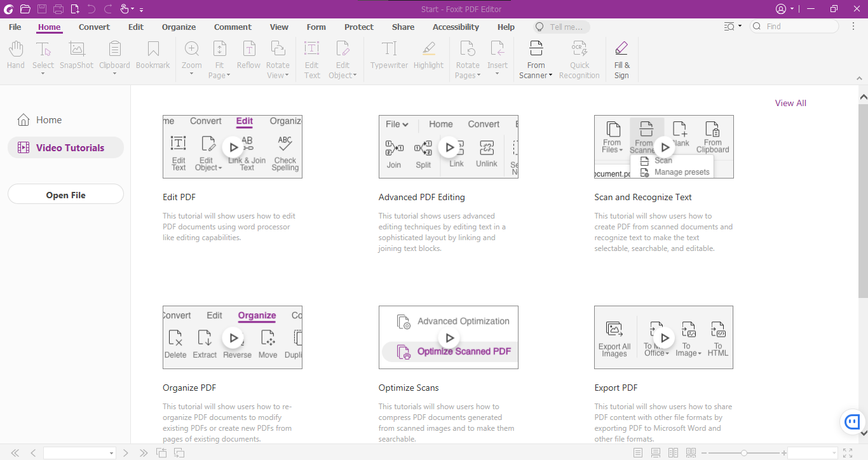Click the Save icon in quick access toolbar
Screen dimensions: 868x460
pyautogui.click(x=42, y=9)
